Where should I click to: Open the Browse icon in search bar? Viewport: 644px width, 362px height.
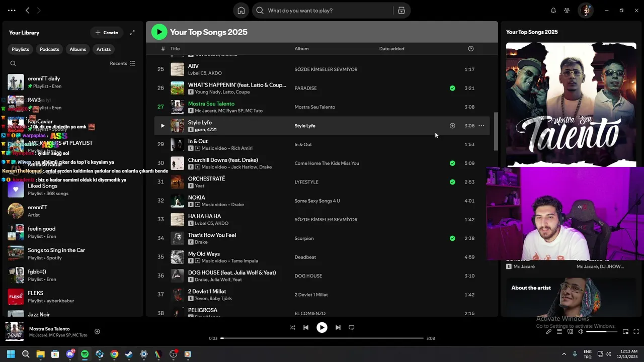[401, 11]
